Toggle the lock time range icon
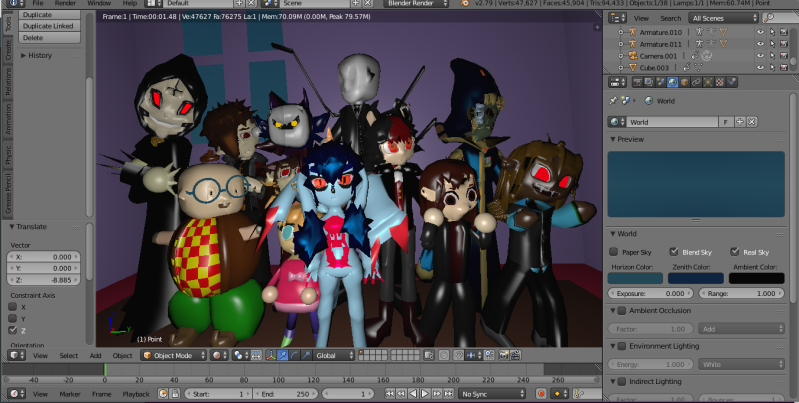This screenshot has height=403, width=799. [x=175, y=394]
